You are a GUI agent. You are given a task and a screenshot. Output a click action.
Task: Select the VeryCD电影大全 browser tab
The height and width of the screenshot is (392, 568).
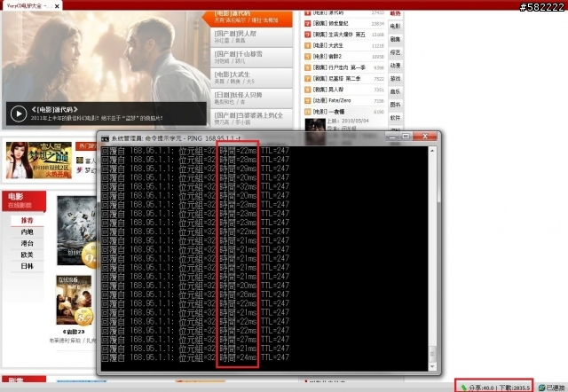coord(29,6)
